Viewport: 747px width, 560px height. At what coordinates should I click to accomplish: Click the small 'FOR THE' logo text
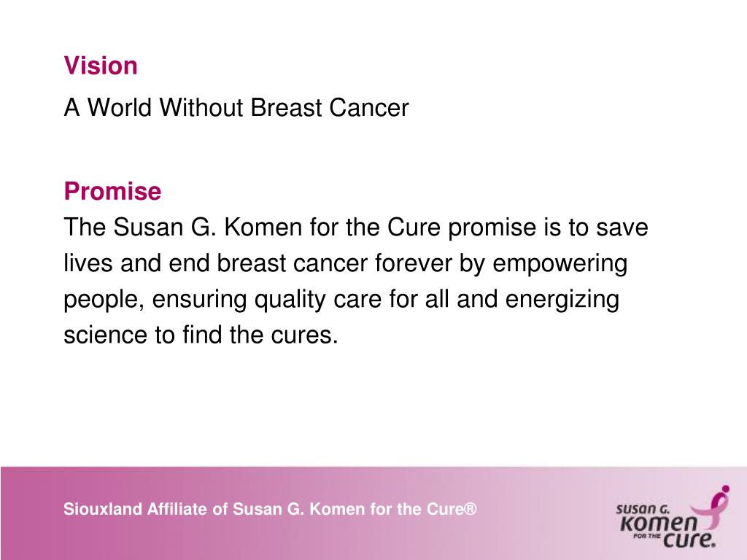(x=646, y=536)
